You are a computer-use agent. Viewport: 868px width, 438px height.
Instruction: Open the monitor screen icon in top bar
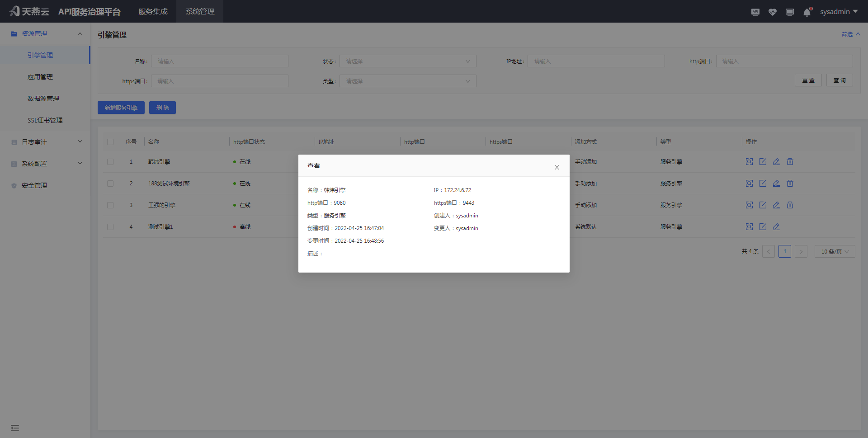[789, 12]
